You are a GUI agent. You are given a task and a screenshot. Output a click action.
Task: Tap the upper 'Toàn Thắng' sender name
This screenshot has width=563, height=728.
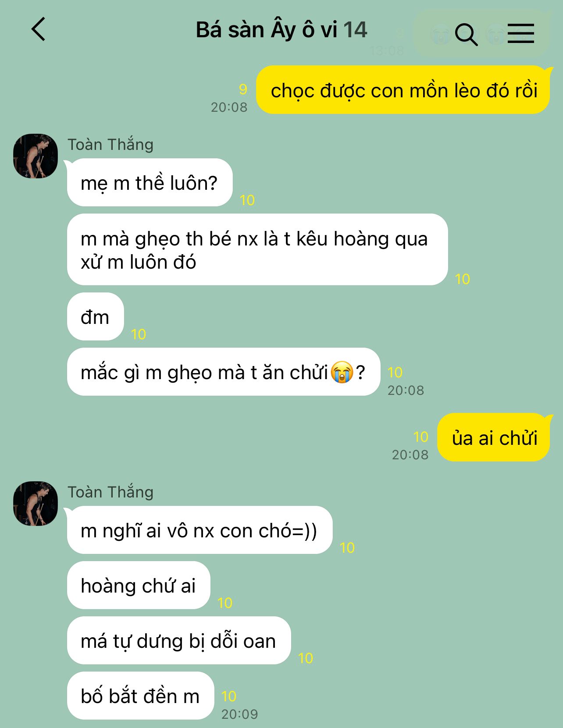pos(110,144)
